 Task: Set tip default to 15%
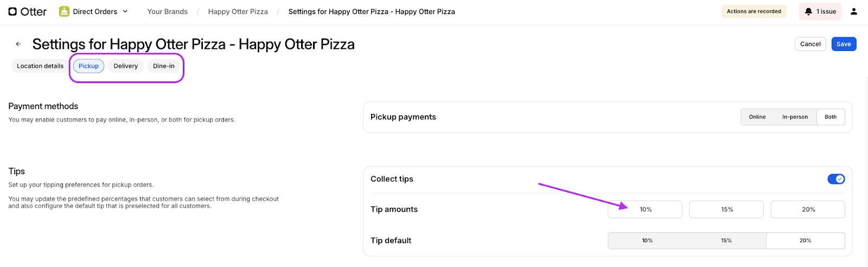coord(726,240)
